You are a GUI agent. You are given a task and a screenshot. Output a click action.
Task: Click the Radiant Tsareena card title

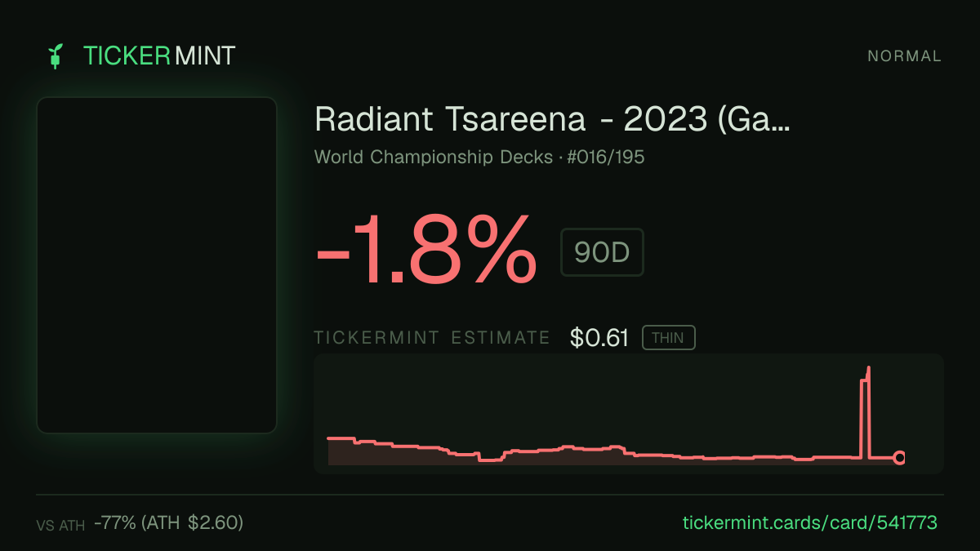(552, 119)
